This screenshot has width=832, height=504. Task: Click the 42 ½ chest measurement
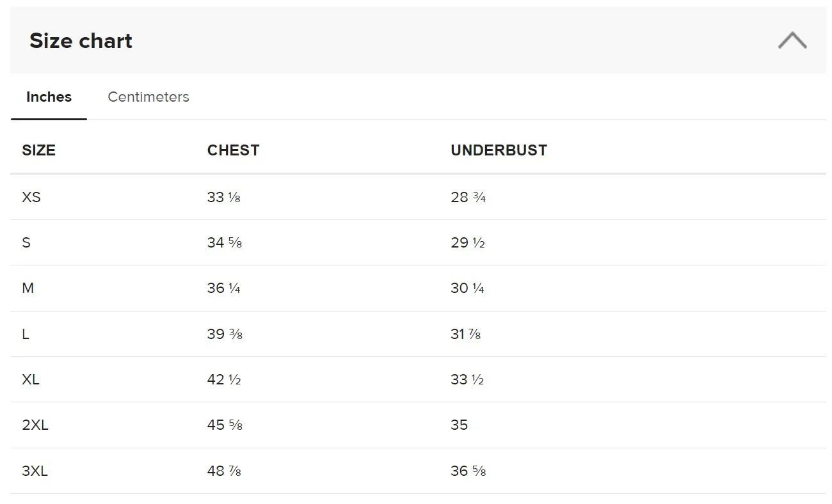coord(224,379)
